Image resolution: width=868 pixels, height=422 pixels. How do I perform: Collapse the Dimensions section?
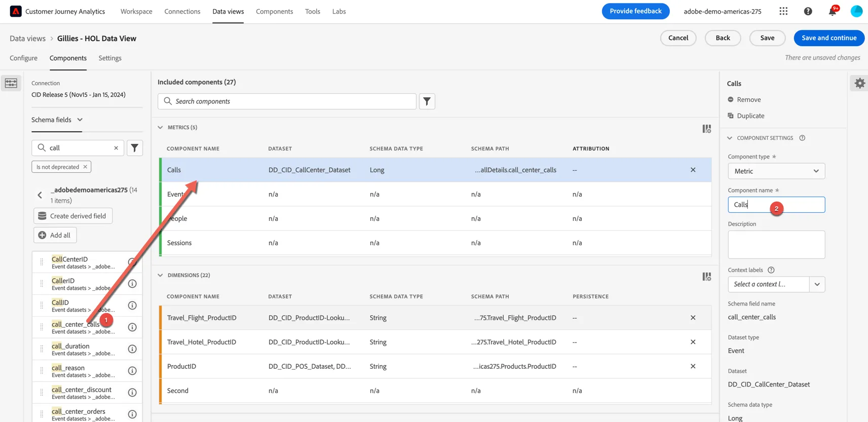pyautogui.click(x=160, y=275)
